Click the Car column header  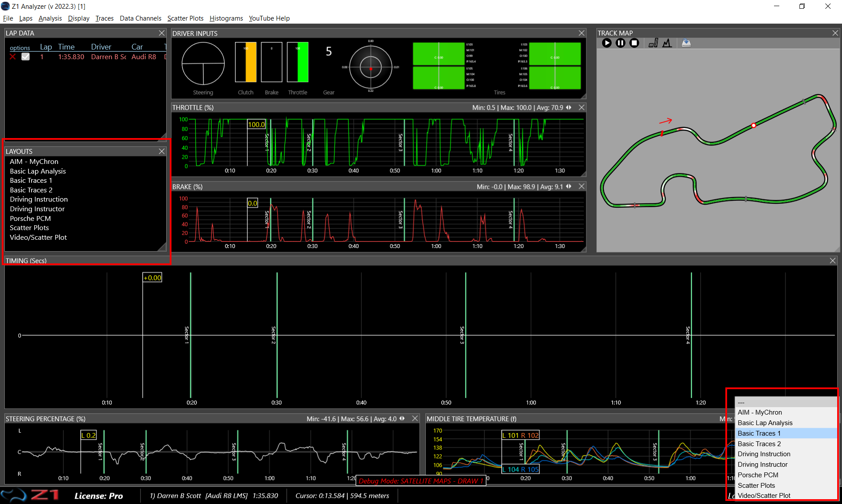[137, 47]
